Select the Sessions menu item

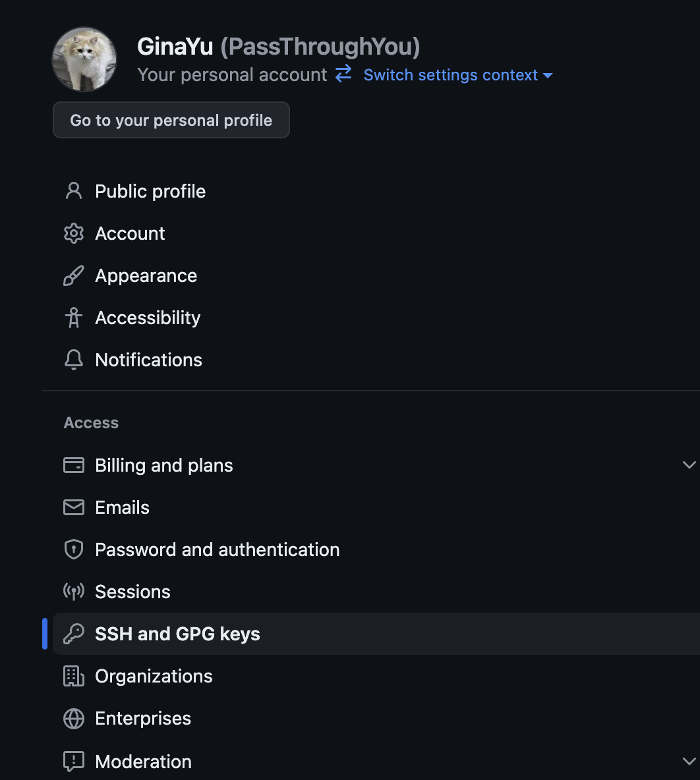(132, 592)
